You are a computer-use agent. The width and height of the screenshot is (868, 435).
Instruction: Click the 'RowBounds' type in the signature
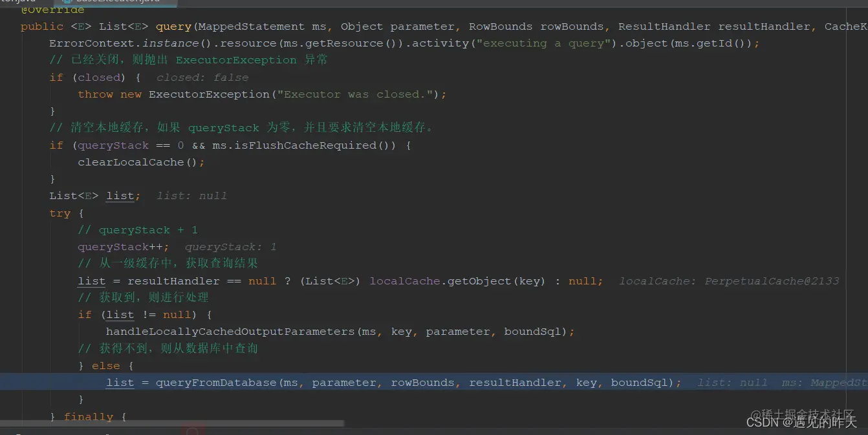(x=501, y=27)
